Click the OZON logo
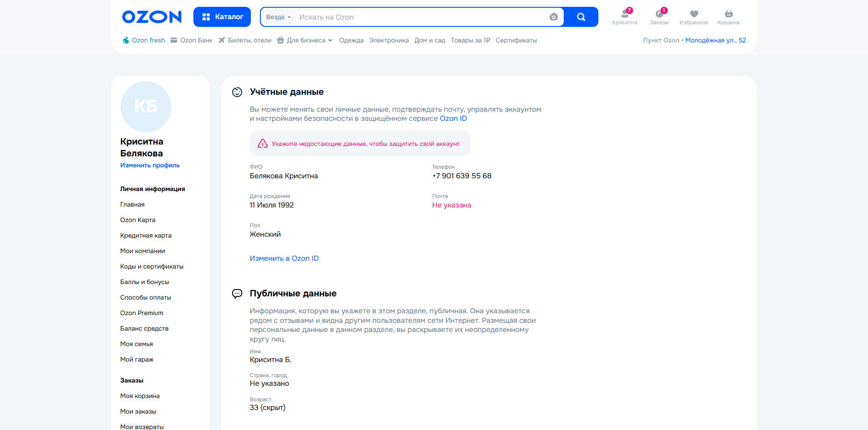 point(151,17)
